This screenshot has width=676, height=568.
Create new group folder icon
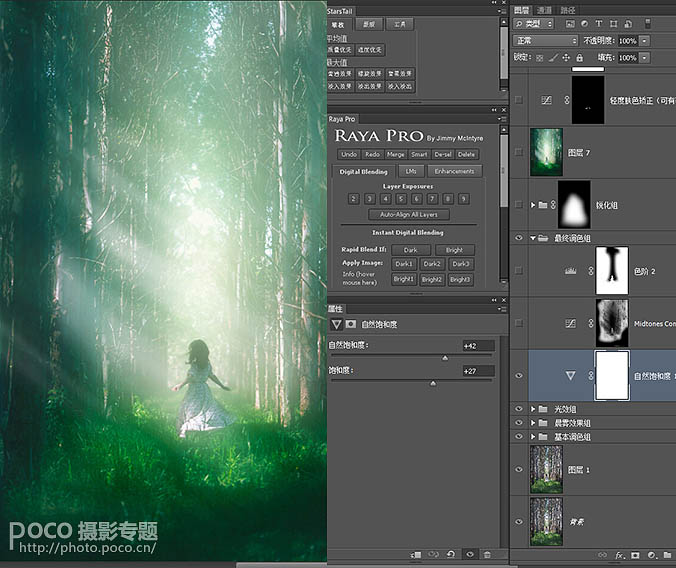(667, 555)
